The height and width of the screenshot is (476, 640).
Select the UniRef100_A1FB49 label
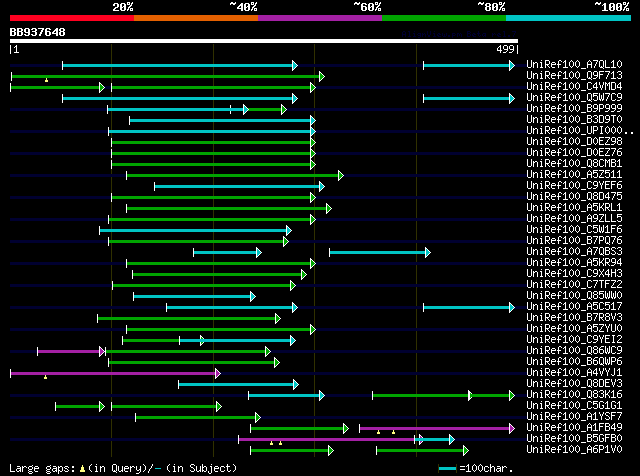click(574, 428)
